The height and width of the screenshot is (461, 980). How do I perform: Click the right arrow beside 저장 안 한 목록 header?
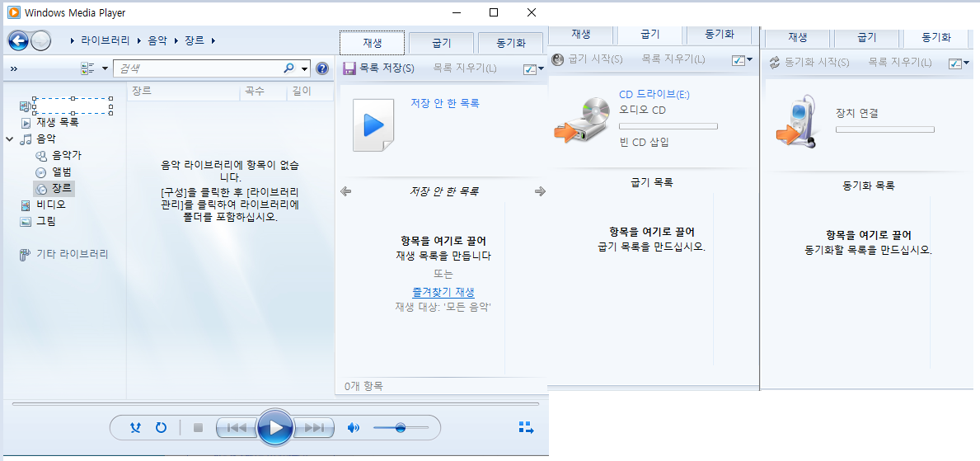pos(541,191)
